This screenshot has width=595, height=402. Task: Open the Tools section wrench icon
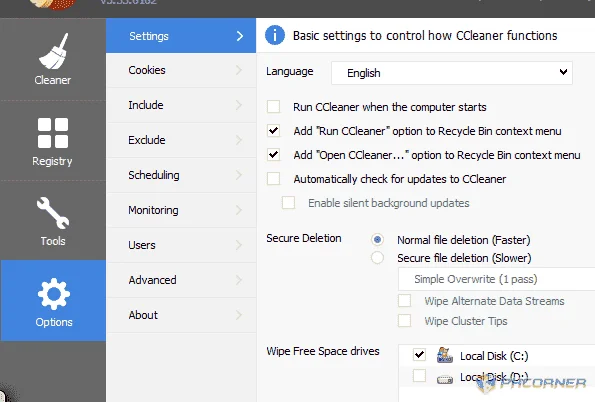53,213
